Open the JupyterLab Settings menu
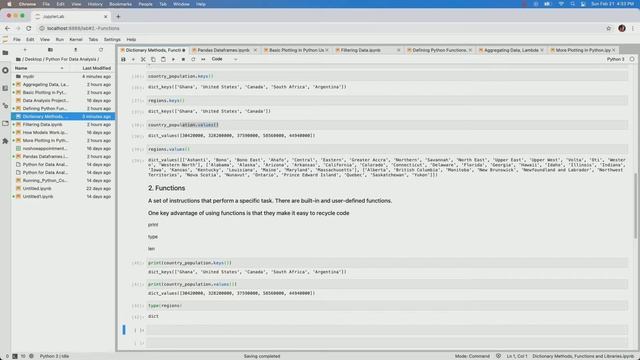This screenshot has width=640, height=360. (x=112, y=40)
